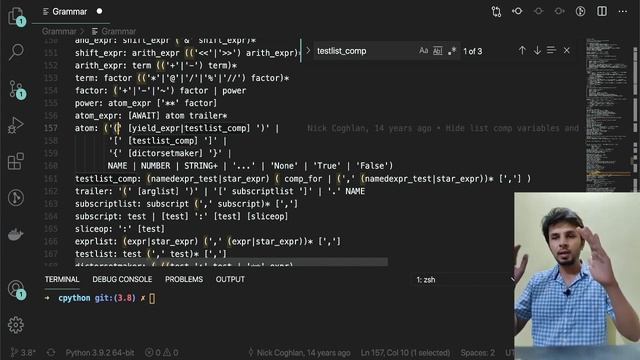Switch to the PROBLEMS tab
The height and width of the screenshot is (360, 640).
tap(184, 279)
